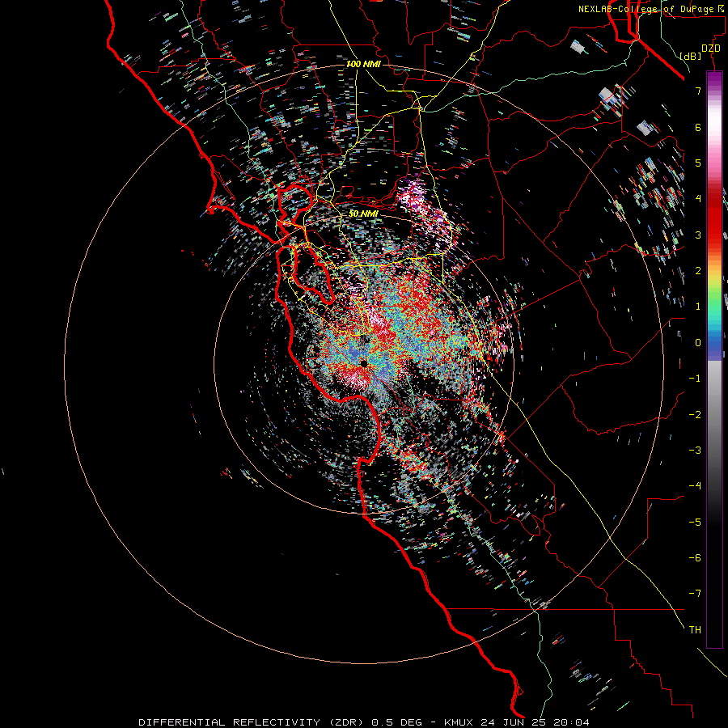Click the 6 tick label on scale
This screenshot has height=728, width=728.
click(x=698, y=127)
